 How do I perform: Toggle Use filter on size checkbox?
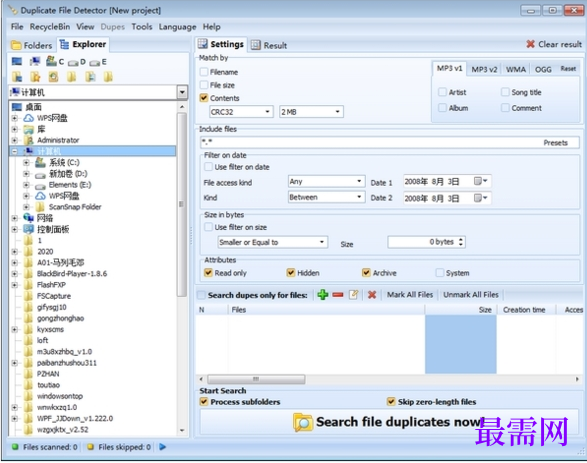pyautogui.click(x=209, y=227)
